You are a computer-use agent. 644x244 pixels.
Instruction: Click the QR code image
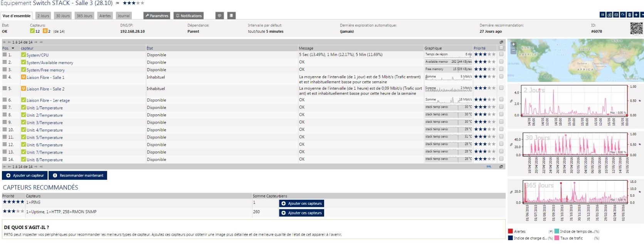[x=636, y=28]
